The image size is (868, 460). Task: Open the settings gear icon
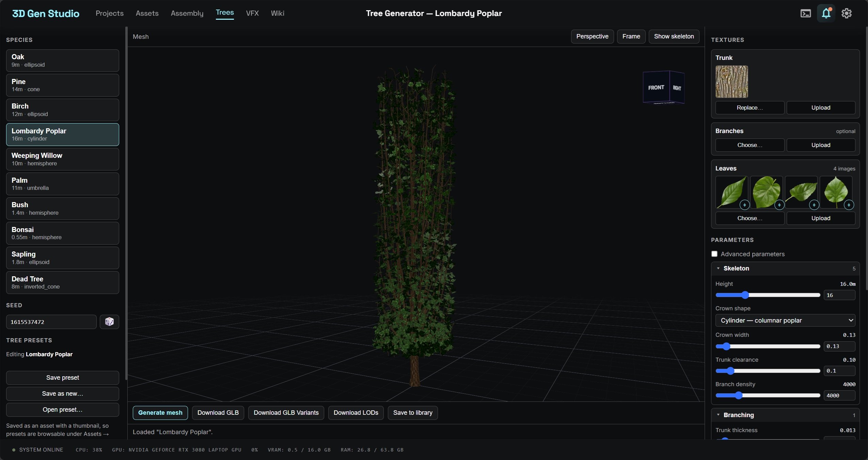point(847,13)
